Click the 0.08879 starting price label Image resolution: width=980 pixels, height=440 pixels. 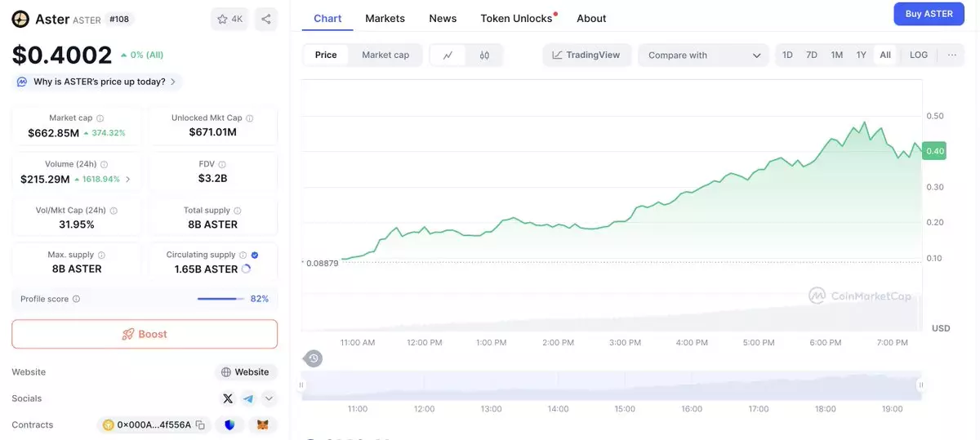pos(321,264)
